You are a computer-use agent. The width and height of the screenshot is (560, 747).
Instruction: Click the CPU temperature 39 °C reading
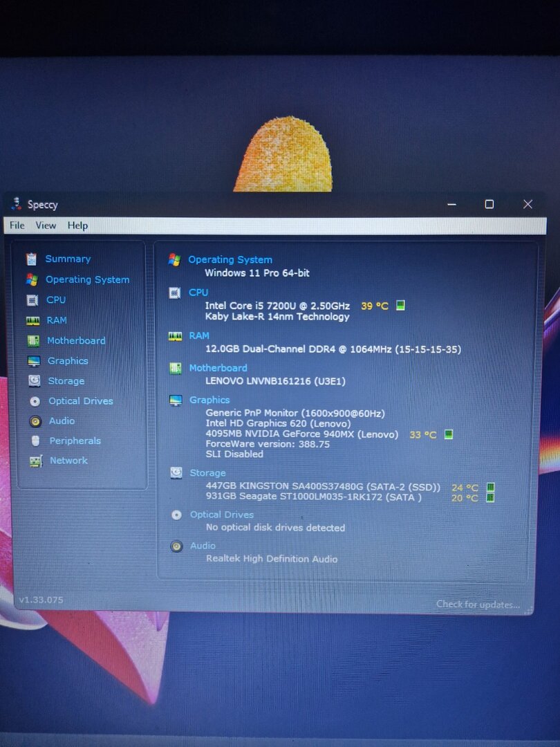(x=375, y=306)
